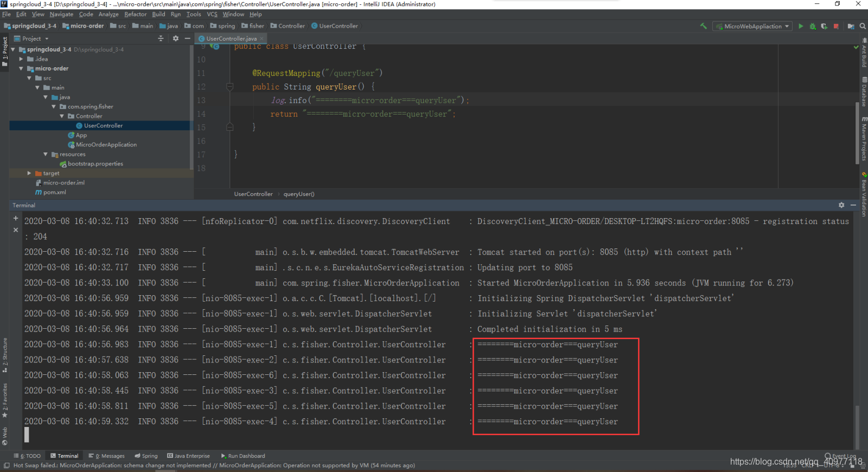Switch to the UserController.java editor tab
This screenshot has height=472, width=868.
tap(231, 39)
